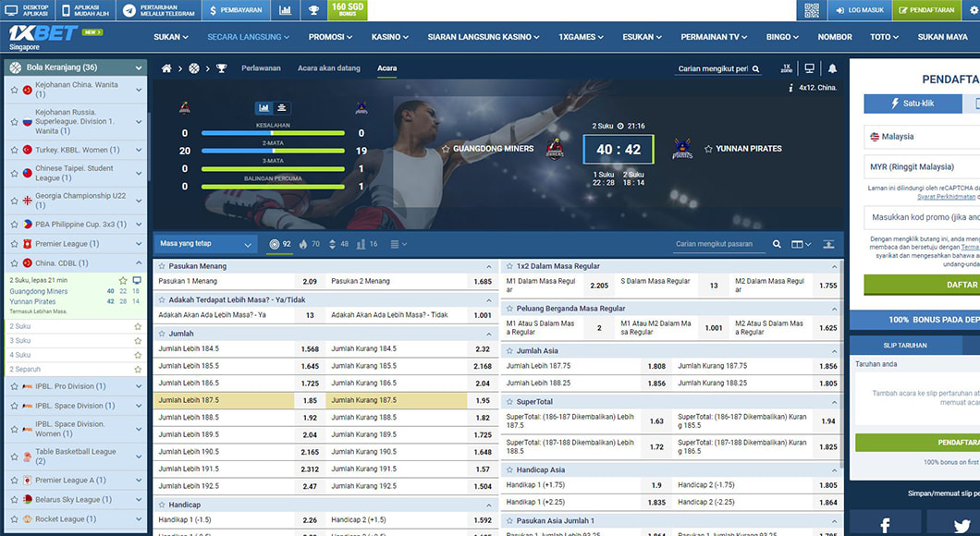Click PENDAFTARAN button in top bar
The width and height of the screenshot is (980, 536).
coord(926,10)
